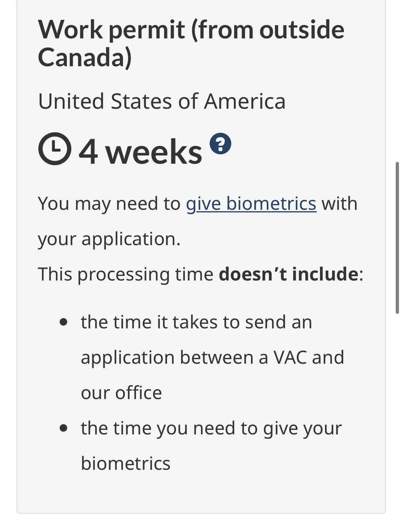Click the vertical scrollbar thumb
The width and height of the screenshot is (402, 532).
[x=397, y=238]
